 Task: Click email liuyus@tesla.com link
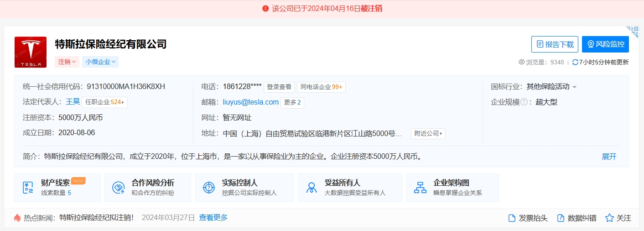click(x=250, y=102)
